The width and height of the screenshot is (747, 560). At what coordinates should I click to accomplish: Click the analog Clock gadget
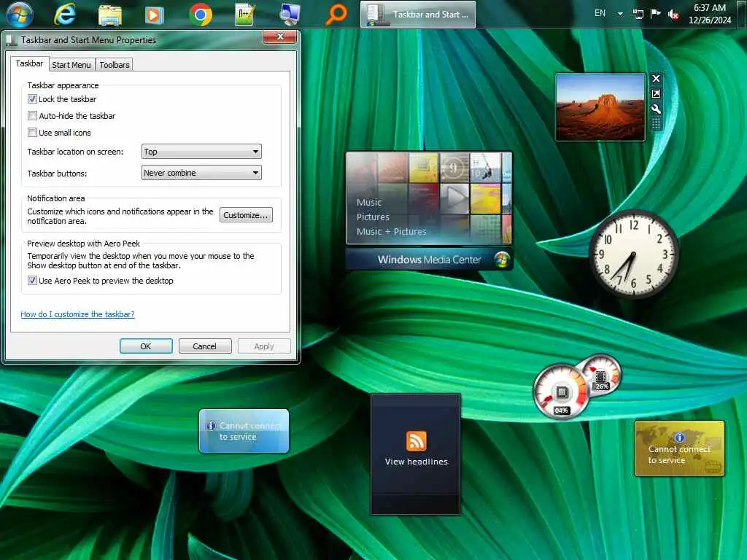(634, 254)
